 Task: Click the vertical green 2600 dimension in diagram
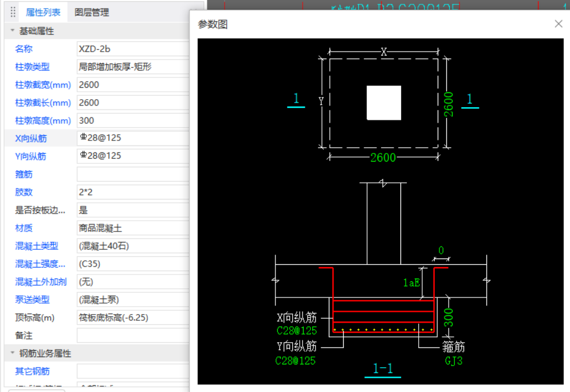[x=449, y=104]
